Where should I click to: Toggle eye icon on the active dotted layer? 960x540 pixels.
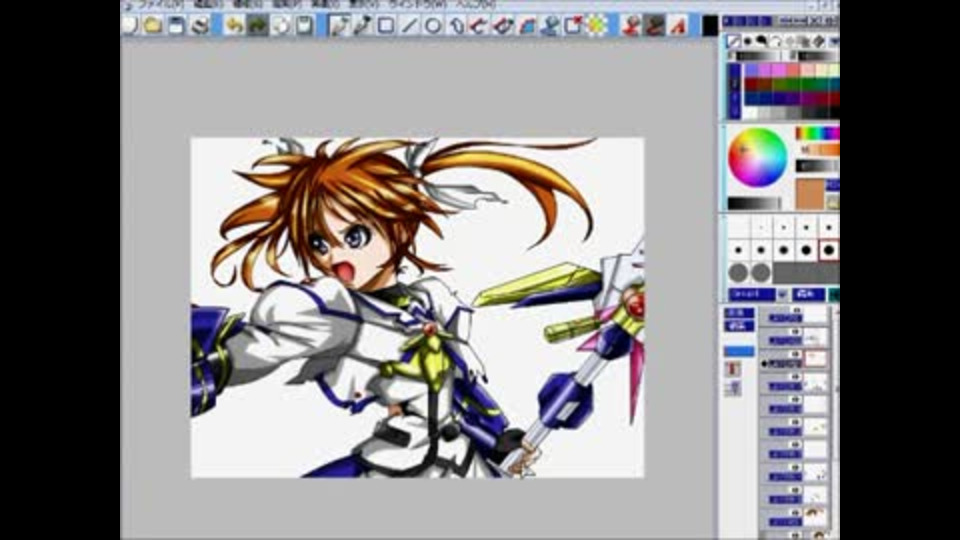[797, 356]
